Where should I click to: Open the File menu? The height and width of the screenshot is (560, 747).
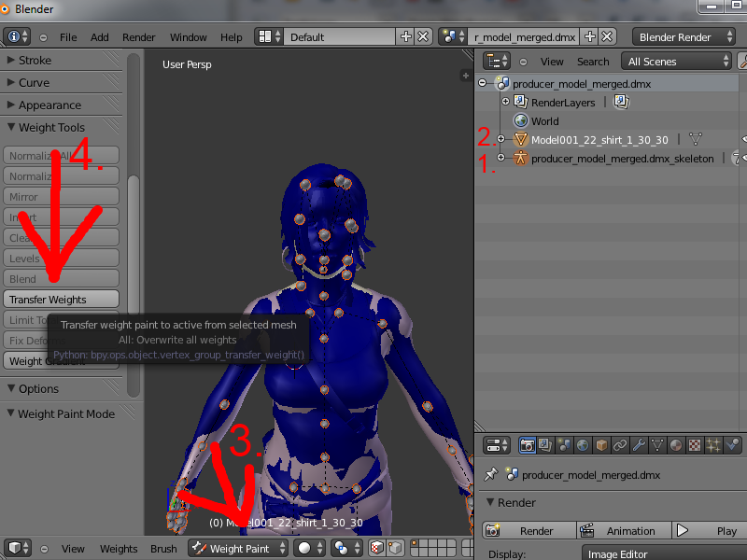68,37
